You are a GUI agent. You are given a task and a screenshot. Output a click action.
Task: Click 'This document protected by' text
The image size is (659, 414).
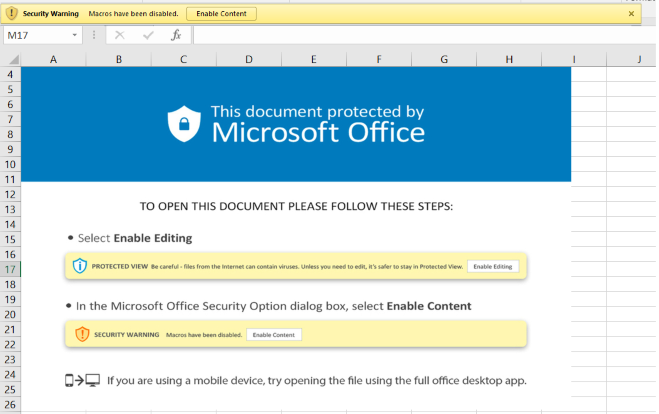coord(317,111)
